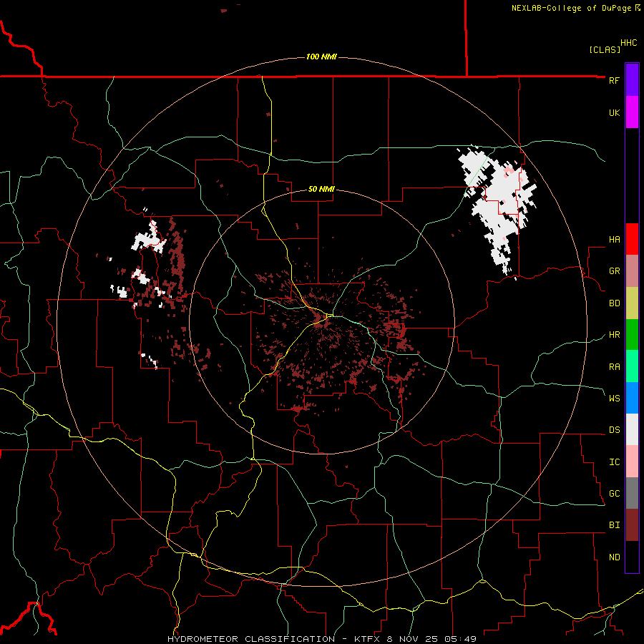Click the BI brown legend color swatch
The height and width of the screenshot is (644, 644).
click(x=632, y=525)
